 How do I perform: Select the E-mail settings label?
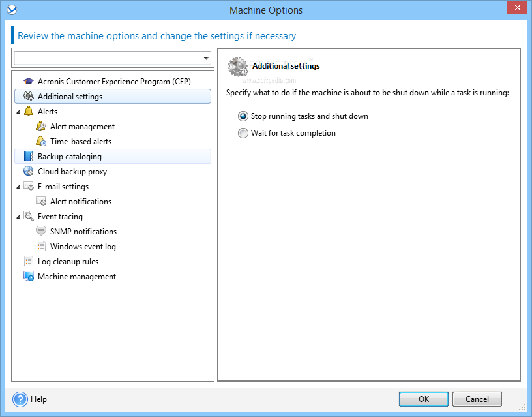tap(63, 187)
